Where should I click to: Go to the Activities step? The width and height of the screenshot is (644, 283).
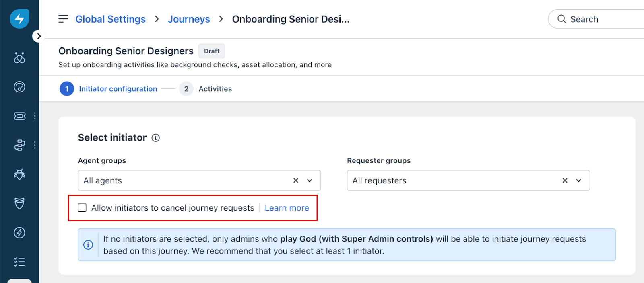[215, 89]
